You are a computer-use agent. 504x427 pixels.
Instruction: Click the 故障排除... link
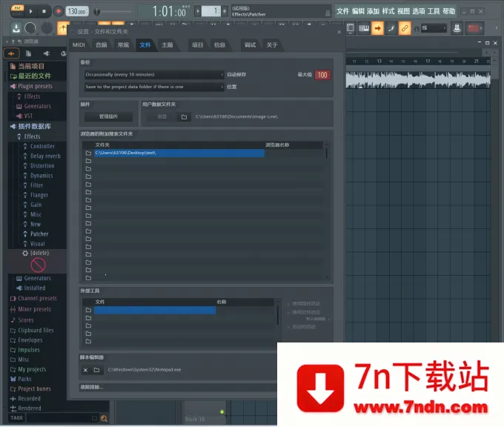92,387
